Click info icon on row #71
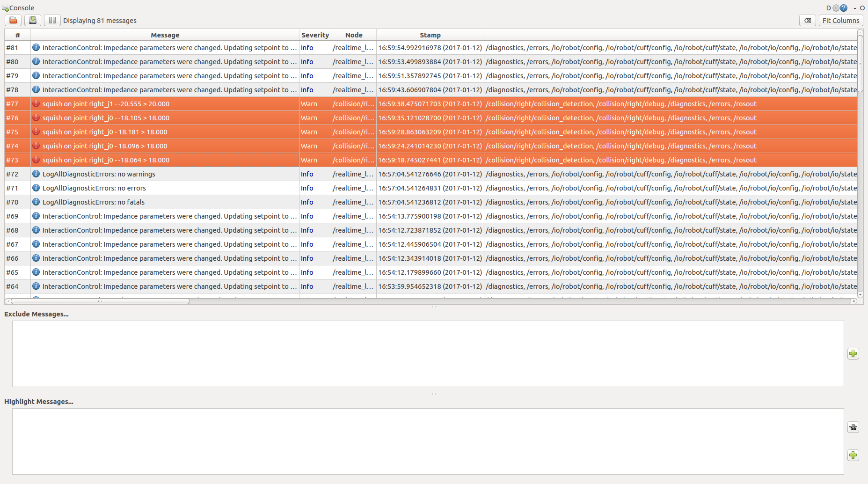 pos(36,188)
